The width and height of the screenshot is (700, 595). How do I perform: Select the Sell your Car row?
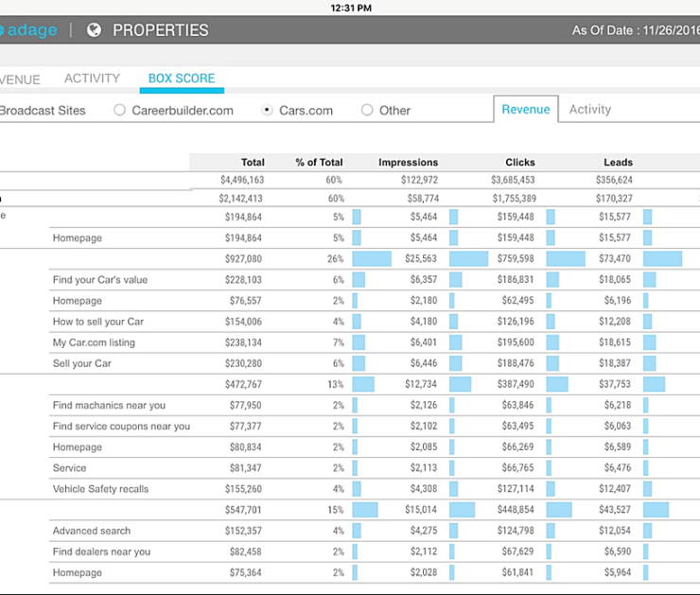point(374,364)
